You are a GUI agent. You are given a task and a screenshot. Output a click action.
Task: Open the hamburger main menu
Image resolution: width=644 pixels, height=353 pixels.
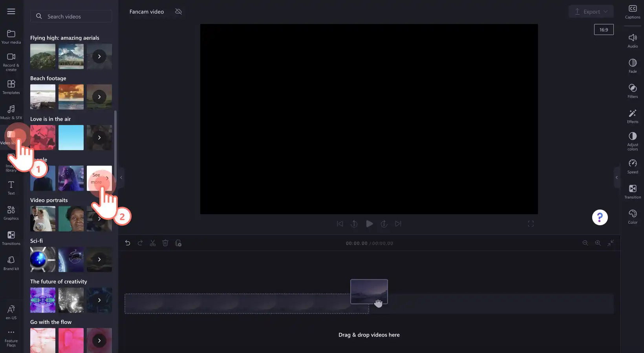click(11, 11)
